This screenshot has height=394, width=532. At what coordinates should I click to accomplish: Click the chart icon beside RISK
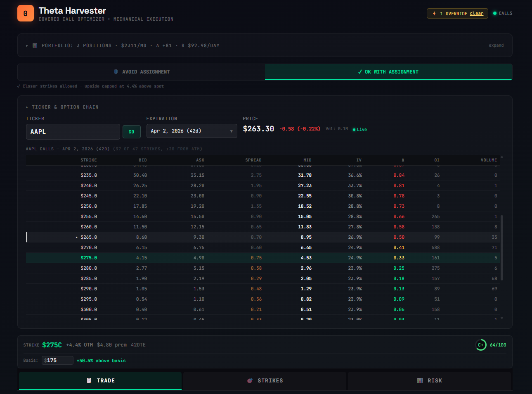point(420,381)
